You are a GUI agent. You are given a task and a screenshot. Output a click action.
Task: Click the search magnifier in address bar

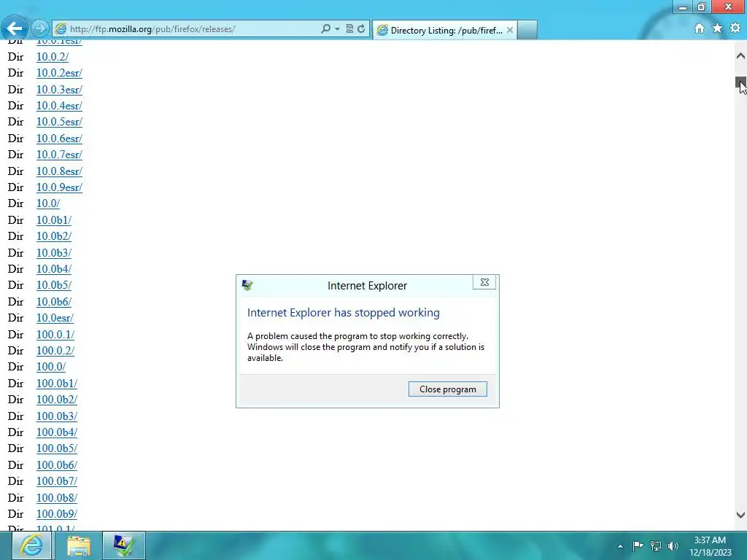click(x=325, y=28)
